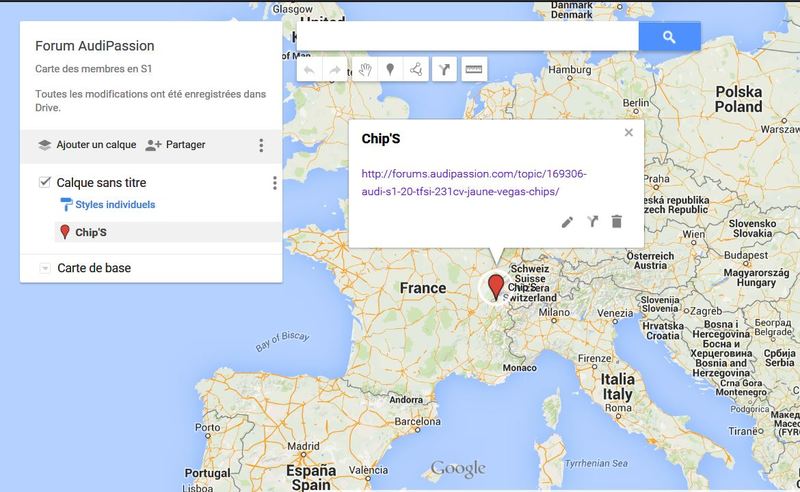Activate the measure distance ruler tool

[x=472, y=70]
